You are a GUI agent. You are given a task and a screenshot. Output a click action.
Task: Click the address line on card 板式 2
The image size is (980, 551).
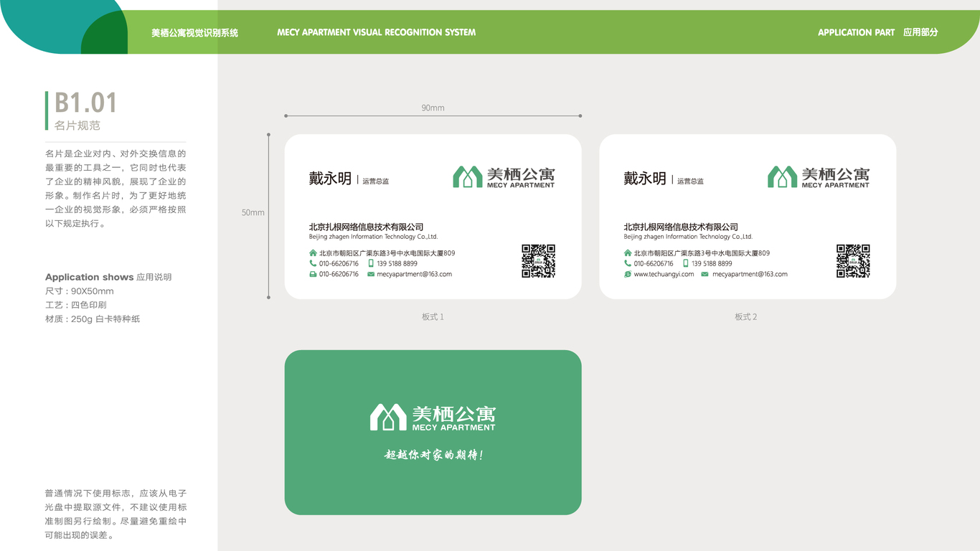[702, 253]
